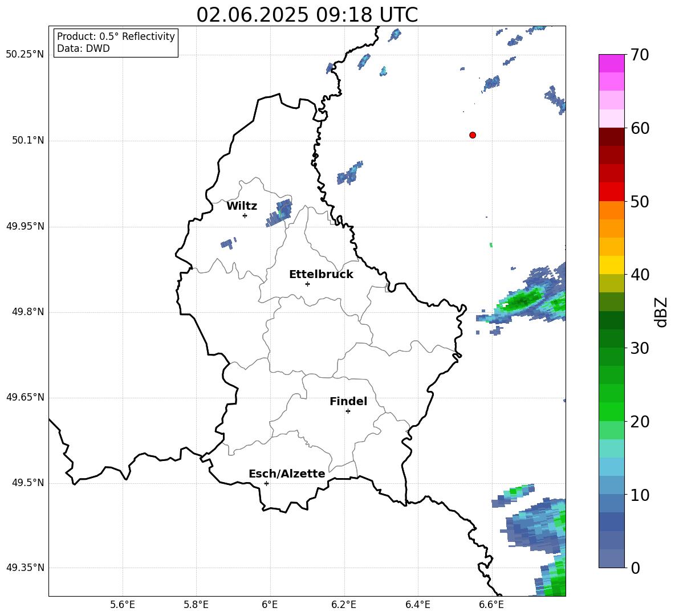Click the Ettelbruck city label
This screenshot has height=616, width=675.
[x=321, y=275]
